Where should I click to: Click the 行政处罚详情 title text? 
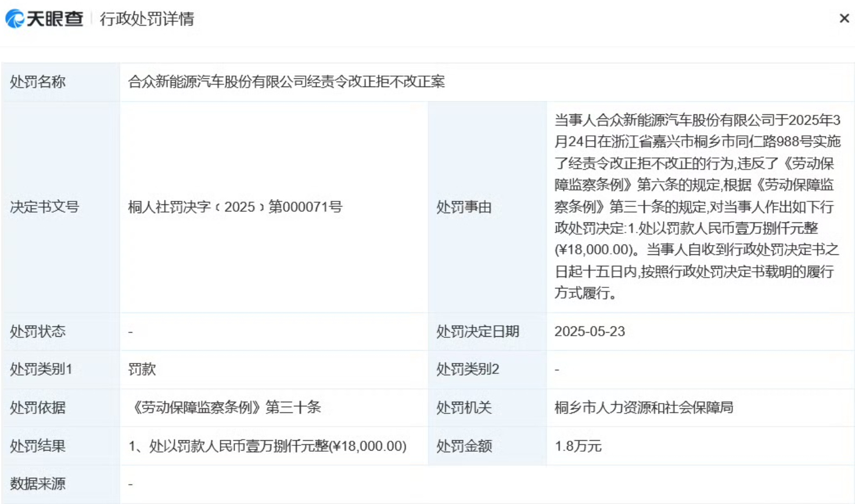(x=147, y=19)
